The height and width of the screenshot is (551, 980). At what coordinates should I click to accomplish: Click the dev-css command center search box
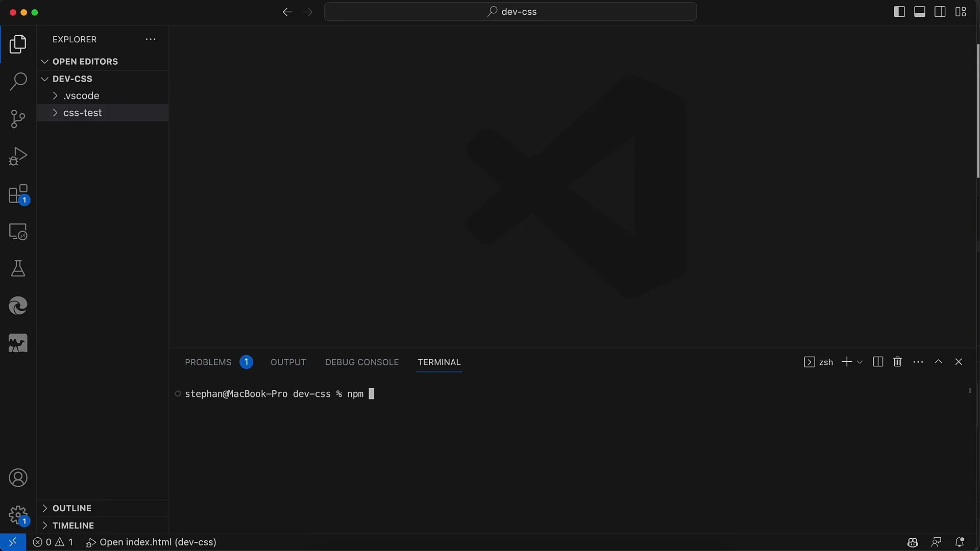pos(510,12)
